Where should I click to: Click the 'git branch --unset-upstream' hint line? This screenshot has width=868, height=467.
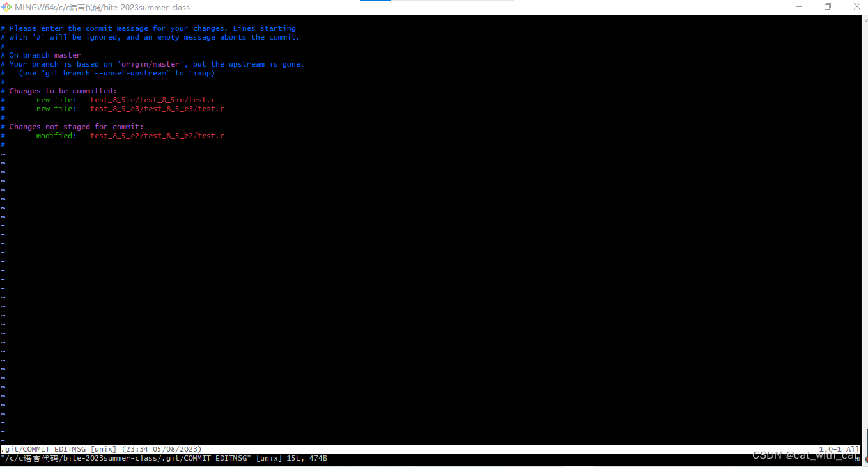point(107,73)
